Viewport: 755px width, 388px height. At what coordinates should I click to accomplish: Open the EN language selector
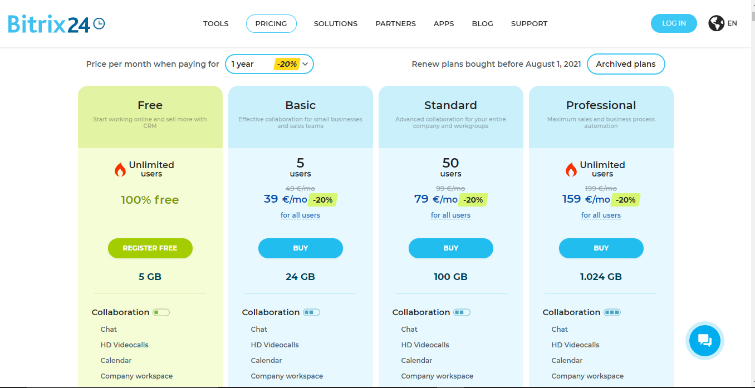(x=732, y=23)
